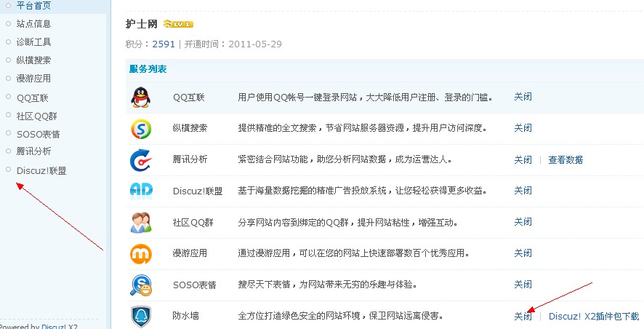Select 纵横搜索 in the sidebar menu

33,60
